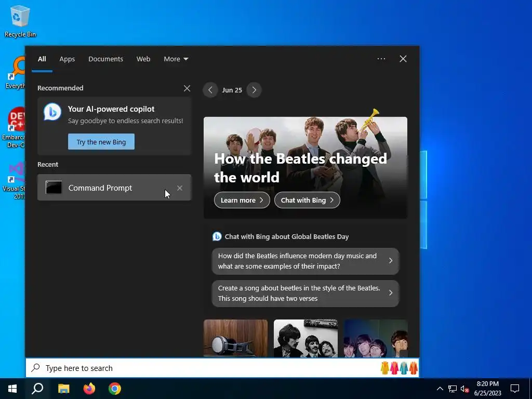Click the Jun 25 date label

pos(232,90)
